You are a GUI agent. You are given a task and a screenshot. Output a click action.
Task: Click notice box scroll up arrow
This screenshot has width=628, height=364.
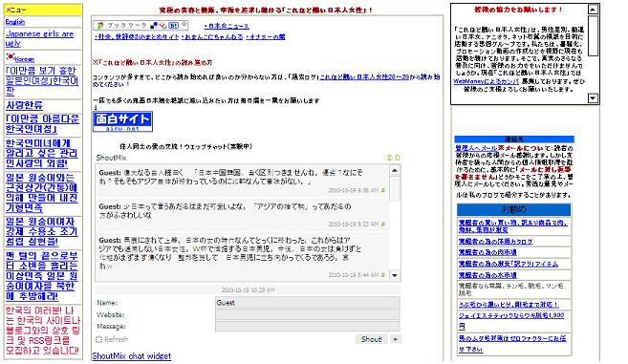[x=593, y=10]
